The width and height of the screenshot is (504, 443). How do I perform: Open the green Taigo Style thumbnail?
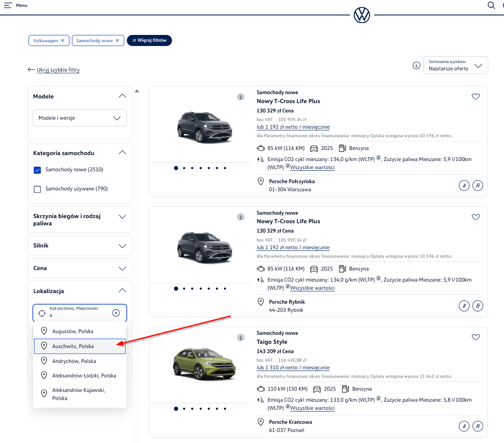point(204,363)
